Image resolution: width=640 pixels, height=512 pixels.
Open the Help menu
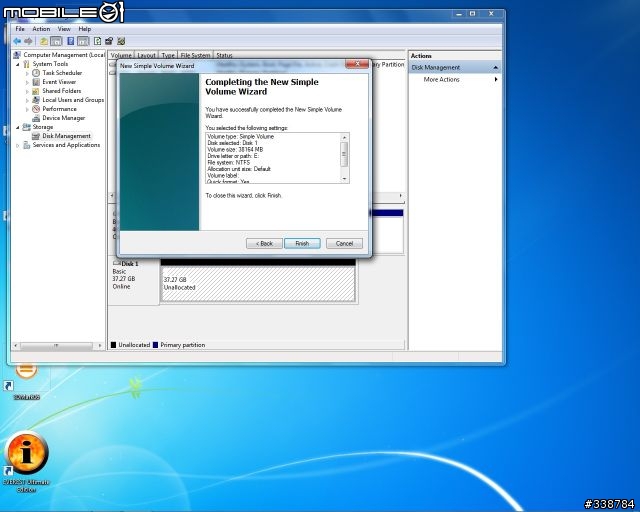click(85, 29)
